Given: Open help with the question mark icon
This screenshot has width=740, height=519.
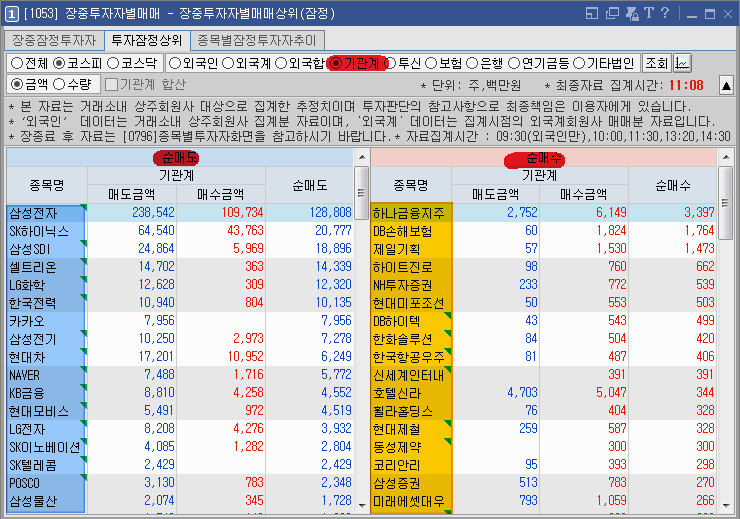Looking at the screenshot, I should tap(664, 13).
